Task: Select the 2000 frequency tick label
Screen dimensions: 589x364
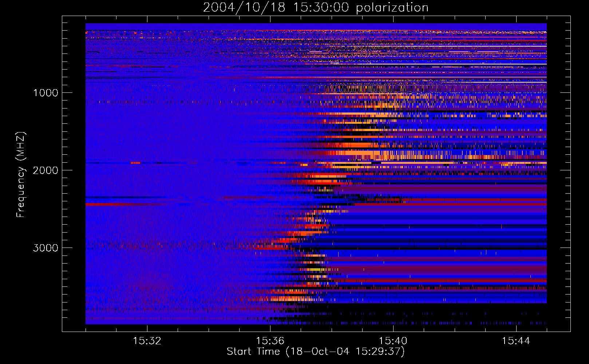Action: [x=46, y=170]
